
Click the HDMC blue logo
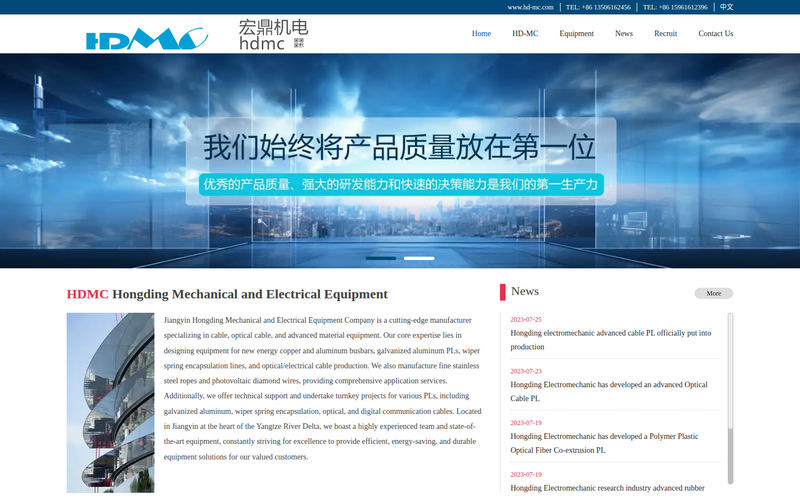[147, 39]
